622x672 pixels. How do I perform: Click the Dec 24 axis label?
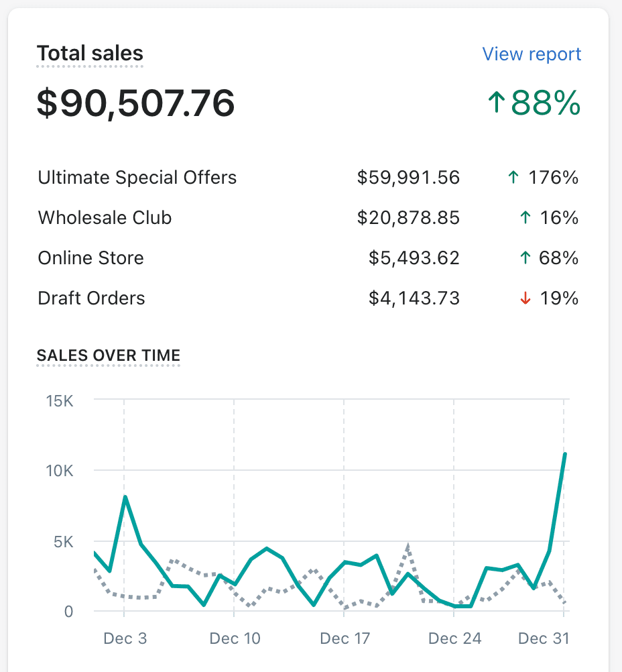(454, 638)
